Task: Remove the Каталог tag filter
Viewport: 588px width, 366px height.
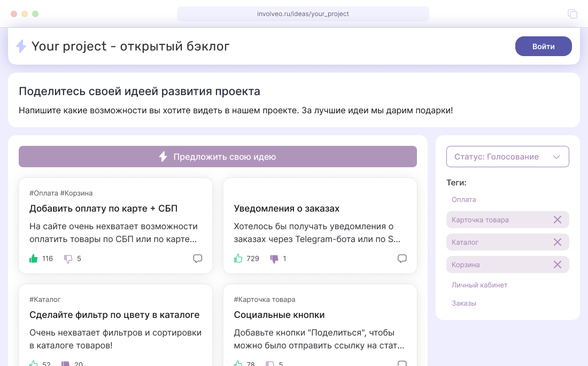Action: [557, 242]
